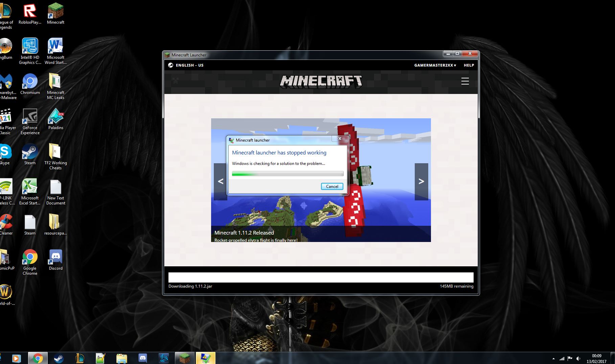
Task: Open Battle.net from the taskbar
Action: [164, 358]
